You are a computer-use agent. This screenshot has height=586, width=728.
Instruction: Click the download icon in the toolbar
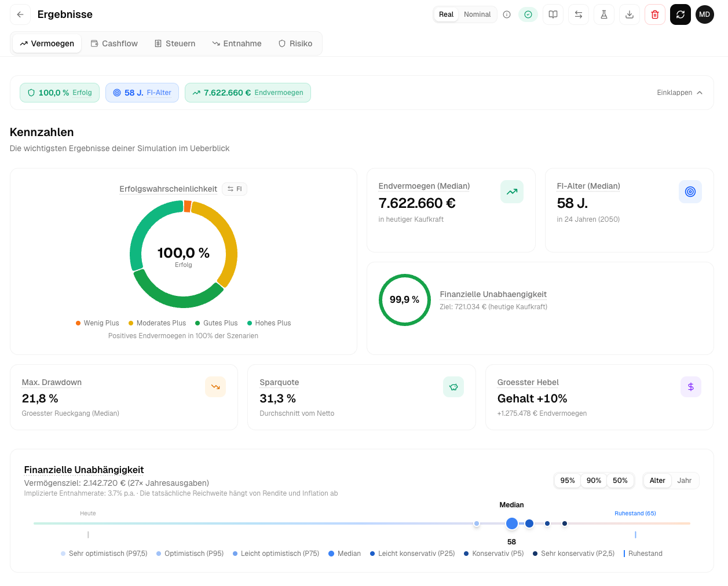[630, 14]
